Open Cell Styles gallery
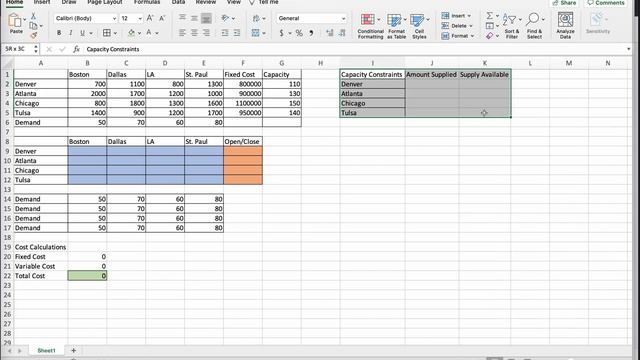Viewport: 640px width, 360px height. pyautogui.click(x=419, y=26)
